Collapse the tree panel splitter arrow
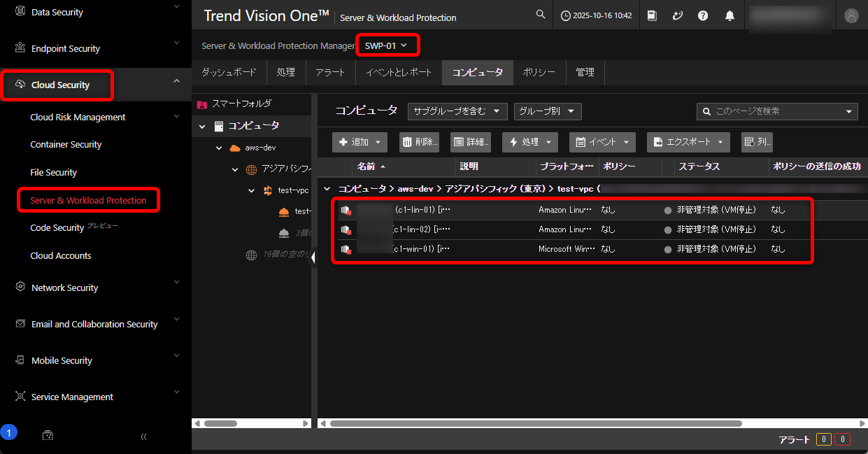This screenshot has height=454, width=868. coord(313,257)
